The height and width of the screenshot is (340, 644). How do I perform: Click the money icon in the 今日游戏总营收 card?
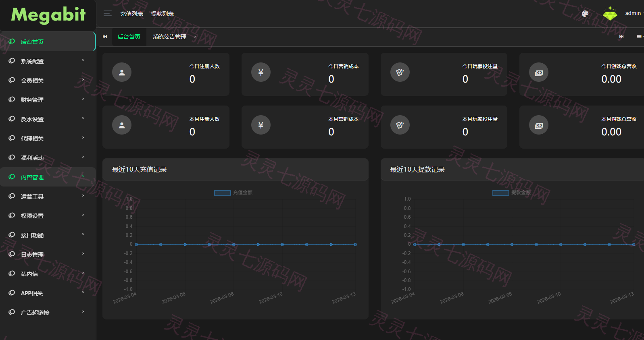click(539, 73)
